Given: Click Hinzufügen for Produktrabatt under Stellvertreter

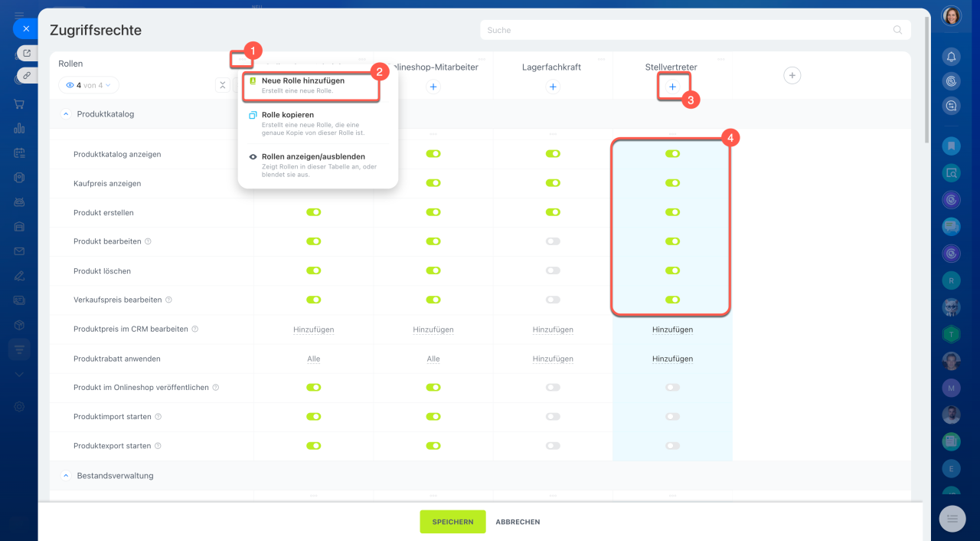Looking at the screenshot, I should [x=672, y=359].
